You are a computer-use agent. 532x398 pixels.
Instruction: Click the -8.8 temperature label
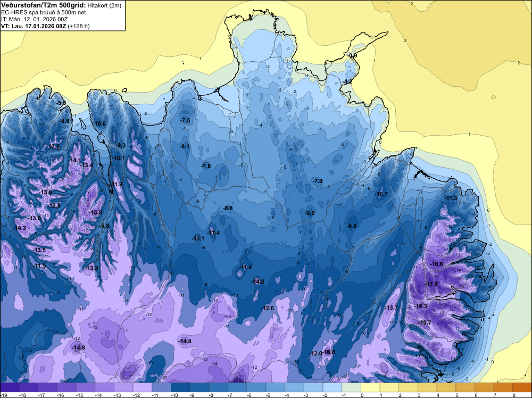(228, 208)
